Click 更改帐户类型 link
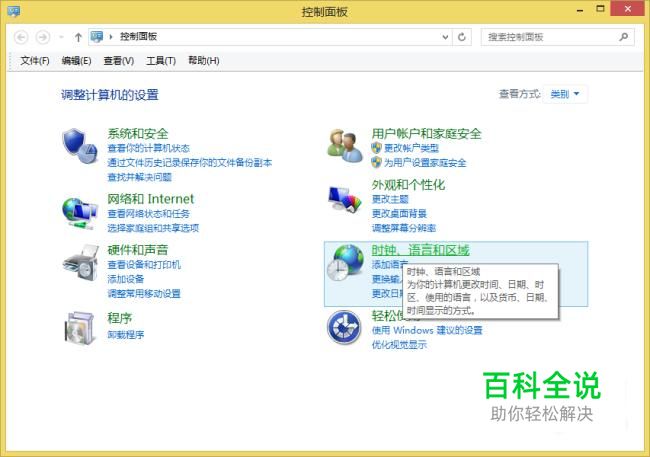650x457 pixels. pyautogui.click(x=411, y=148)
